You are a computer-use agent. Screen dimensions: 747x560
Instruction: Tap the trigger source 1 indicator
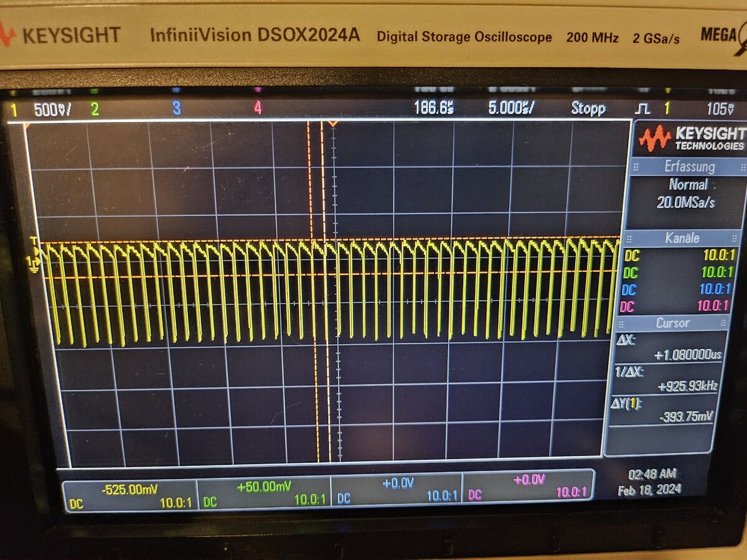coord(667,109)
